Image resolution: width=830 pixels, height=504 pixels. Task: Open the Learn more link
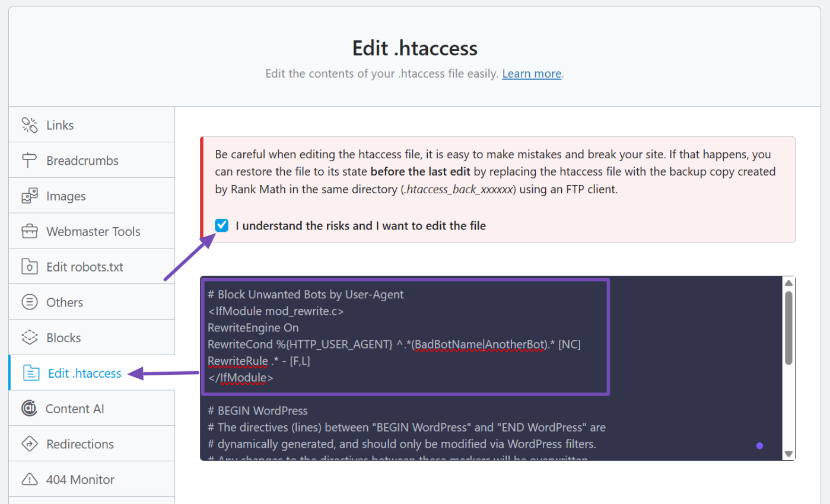pos(532,74)
